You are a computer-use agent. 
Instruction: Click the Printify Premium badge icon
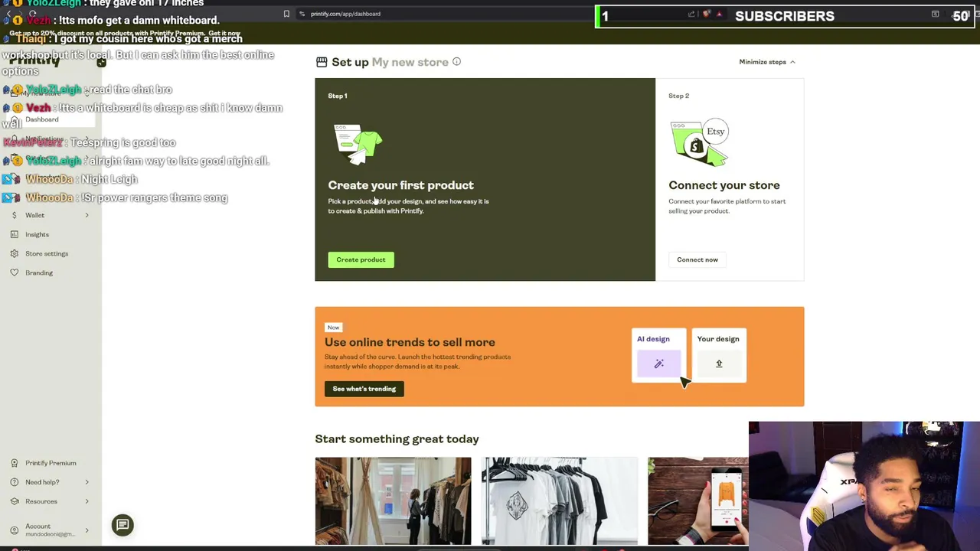[14, 463]
